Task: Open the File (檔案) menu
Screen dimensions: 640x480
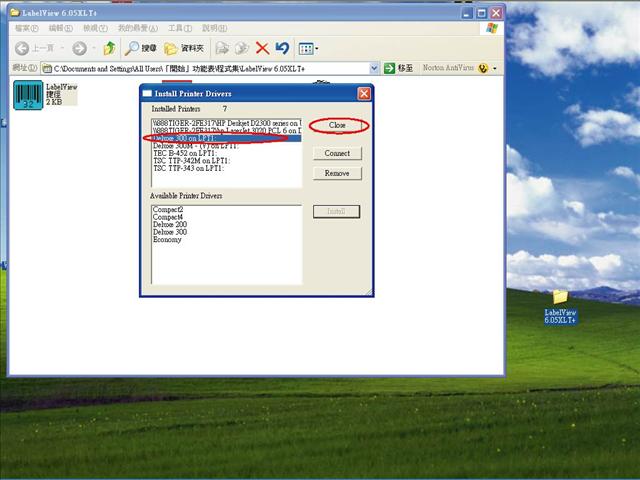Action: 27,28
